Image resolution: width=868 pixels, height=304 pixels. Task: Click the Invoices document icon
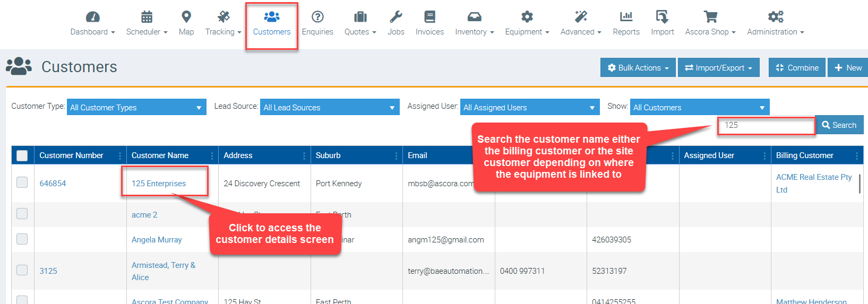pyautogui.click(x=429, y=17)
